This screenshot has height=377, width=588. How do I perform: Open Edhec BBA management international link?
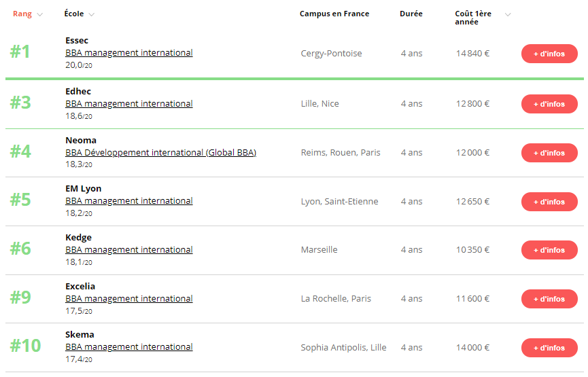[129, 103]
